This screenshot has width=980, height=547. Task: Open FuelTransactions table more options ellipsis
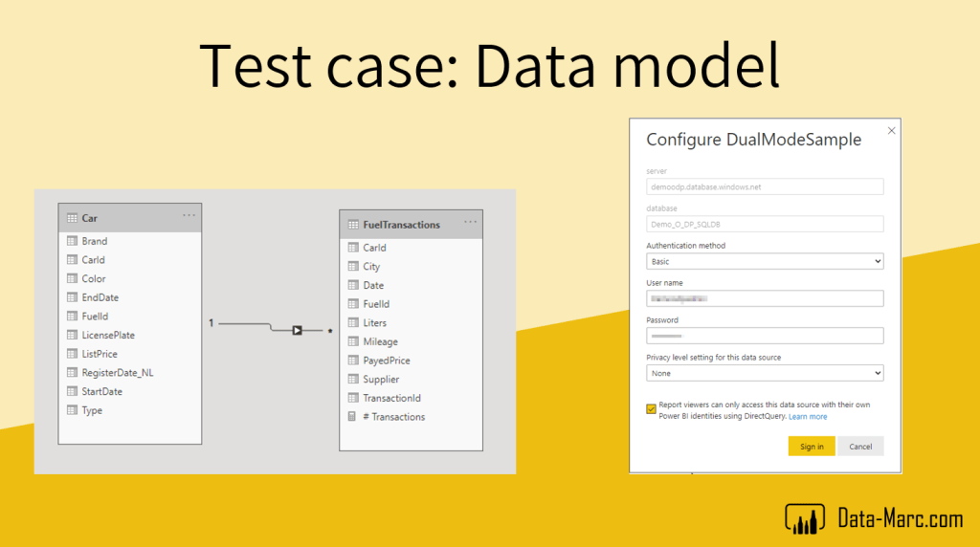(470, 222)
